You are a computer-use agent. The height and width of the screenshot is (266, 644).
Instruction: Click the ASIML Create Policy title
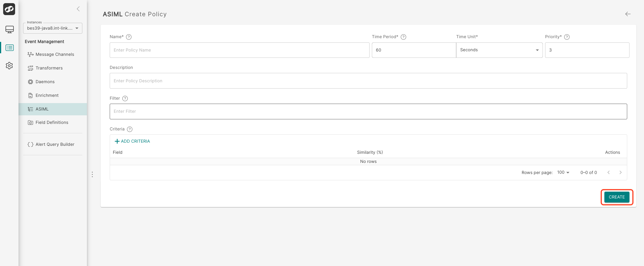coord(135,14)
